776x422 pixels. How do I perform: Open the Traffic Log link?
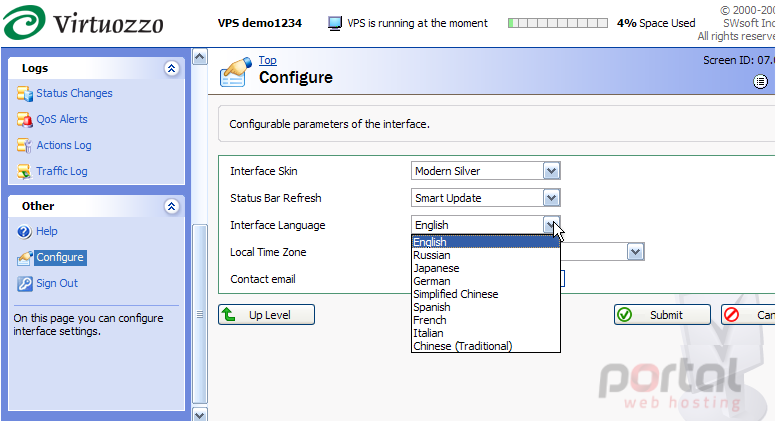point(62,171)
